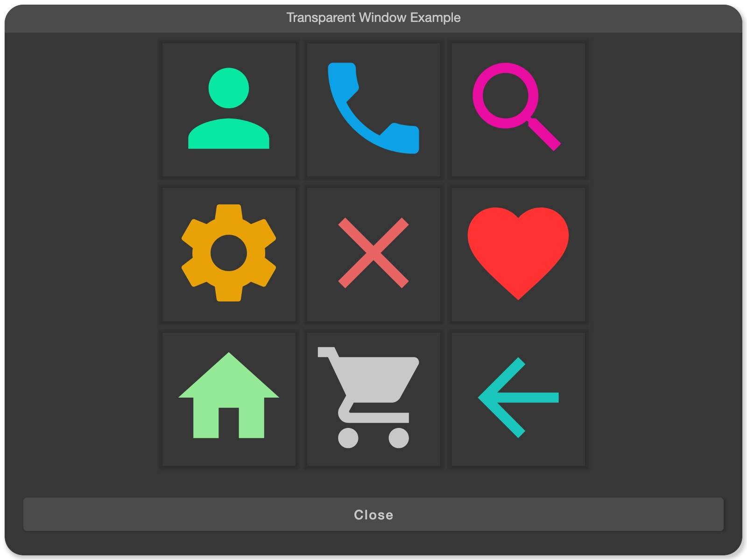The width and height of the screenshot is (747, 560).
Task: Click the Close button
Action: coord(373,514)
